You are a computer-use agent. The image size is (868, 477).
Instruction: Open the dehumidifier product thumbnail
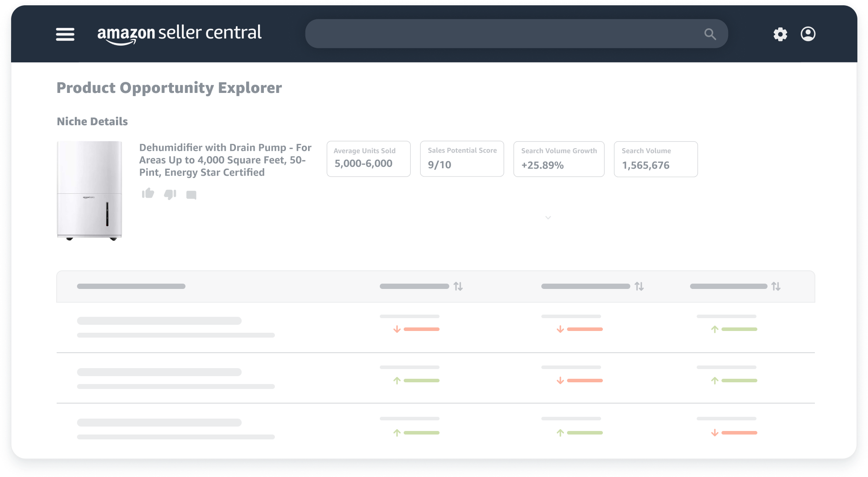89,191
